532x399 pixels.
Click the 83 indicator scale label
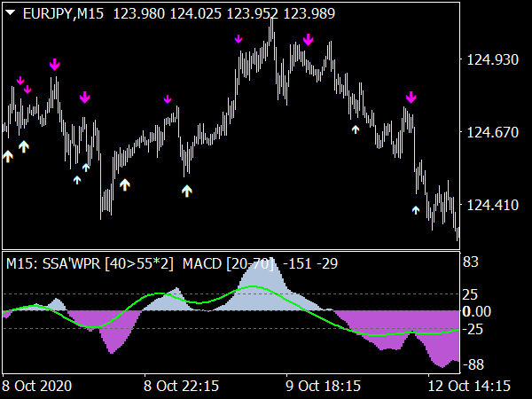[x=471, y=262]
